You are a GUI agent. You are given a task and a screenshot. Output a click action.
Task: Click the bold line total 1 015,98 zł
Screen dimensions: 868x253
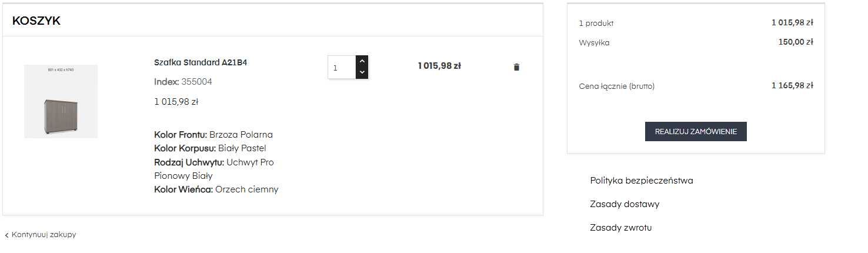pyautogui.click(x=439, y=66)
